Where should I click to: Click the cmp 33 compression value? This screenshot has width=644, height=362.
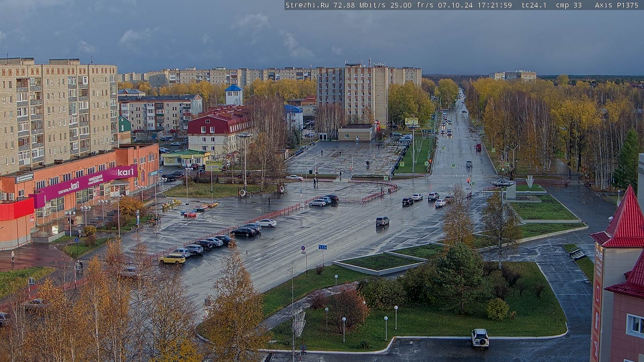pos(569,5)
